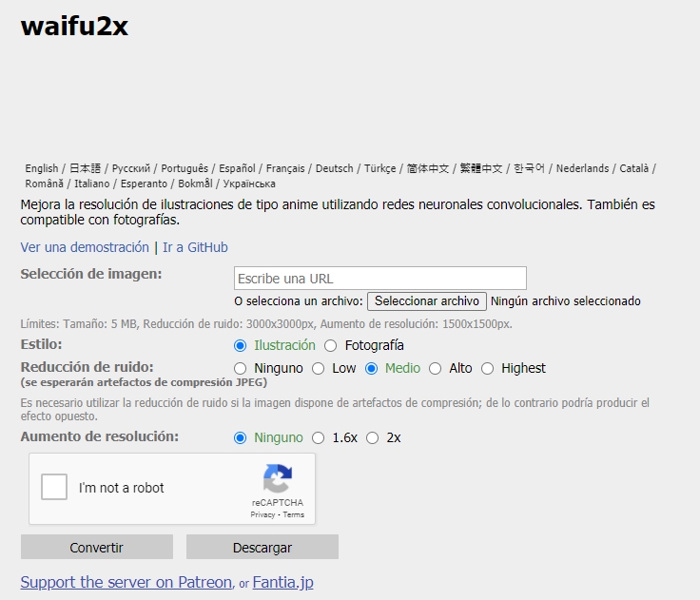The image size is (700, 600).
Task: Click the Convertir button
Action: pos(97,547)
